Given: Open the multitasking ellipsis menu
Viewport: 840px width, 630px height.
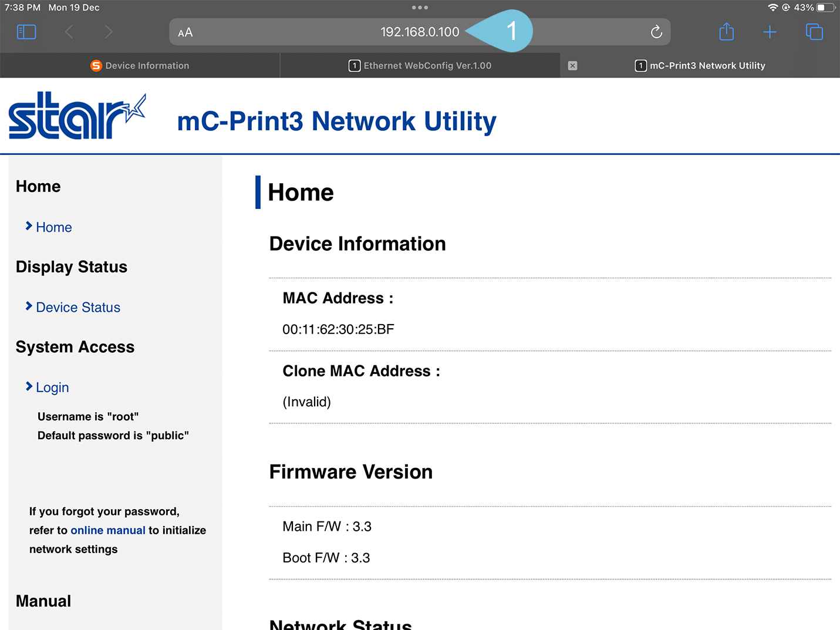Looking at the screenshot, I should coord(419,7).
